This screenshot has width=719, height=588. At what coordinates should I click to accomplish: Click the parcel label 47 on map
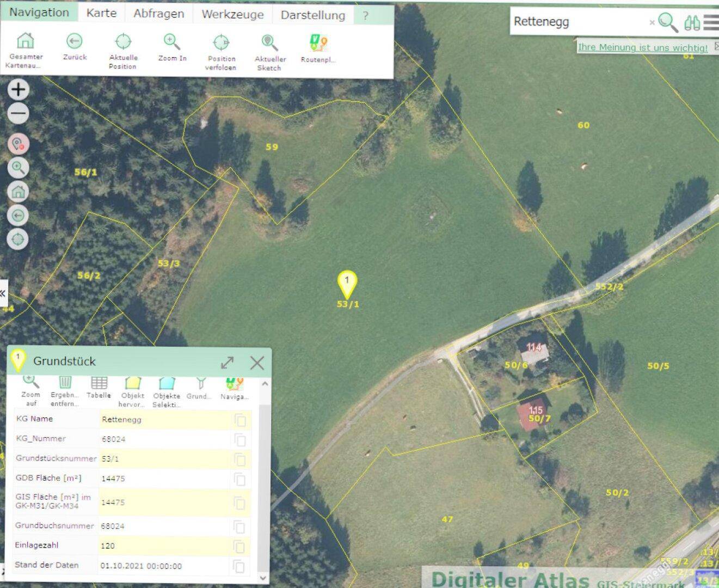tap(447, 519)
